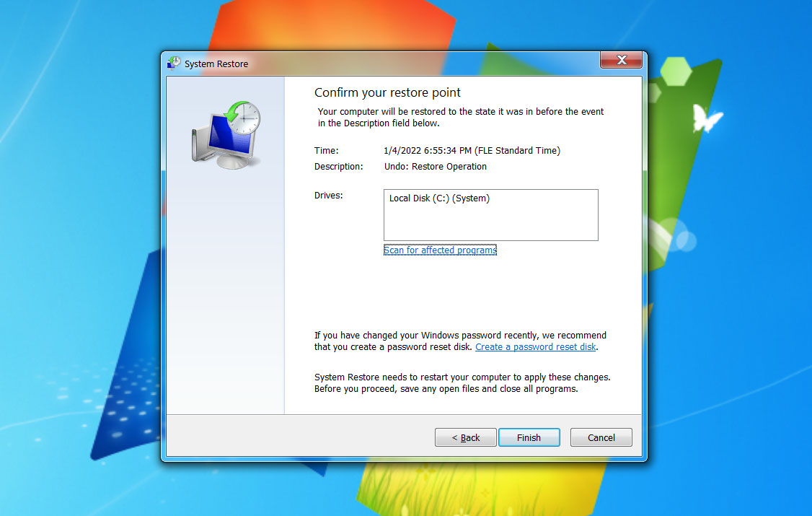Viewport: 812px width, 516px height.
Task: Click the System Restore window title text
Action: [x=216, y=64]
